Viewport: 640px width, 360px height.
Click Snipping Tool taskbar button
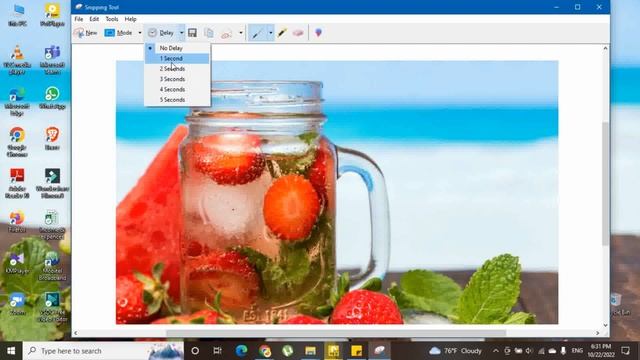pyautogui.click(x=380, y=351)
